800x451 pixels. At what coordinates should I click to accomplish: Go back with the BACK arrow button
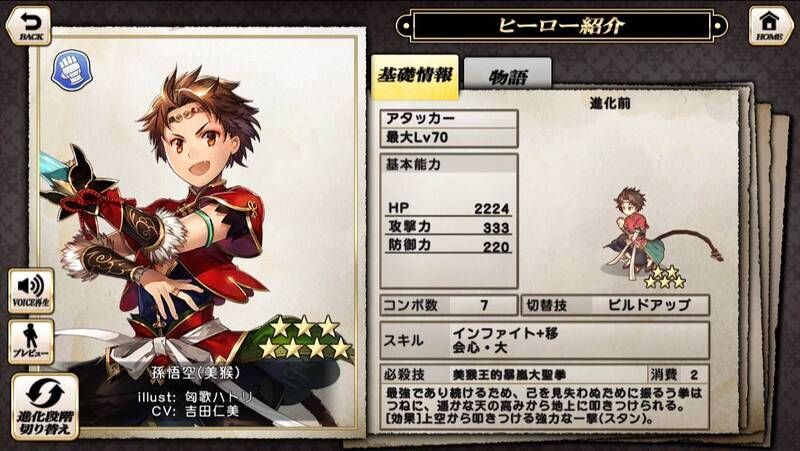(x=28, y=26)
